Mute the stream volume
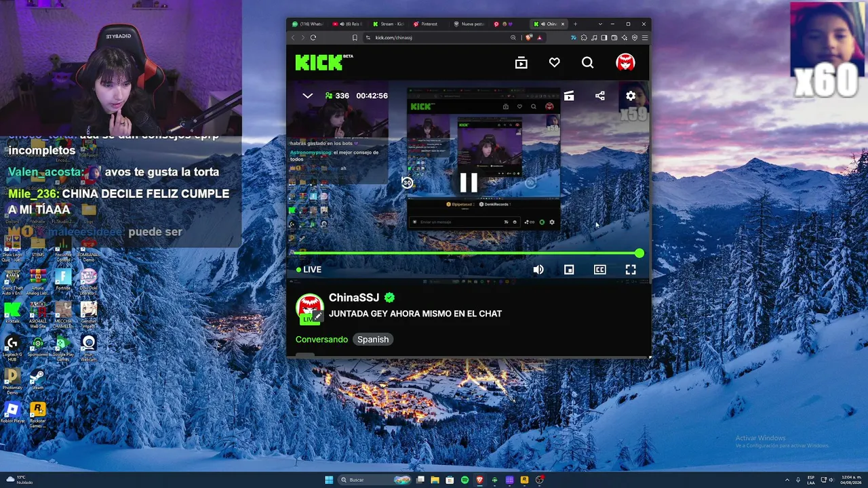868x488 pixels. [x=538, y=270]
